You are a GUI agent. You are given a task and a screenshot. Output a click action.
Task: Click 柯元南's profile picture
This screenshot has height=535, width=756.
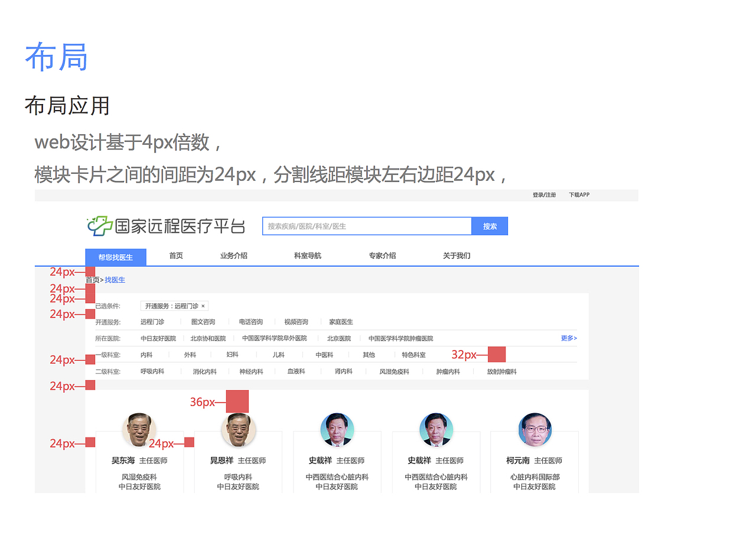coord(535,430)
